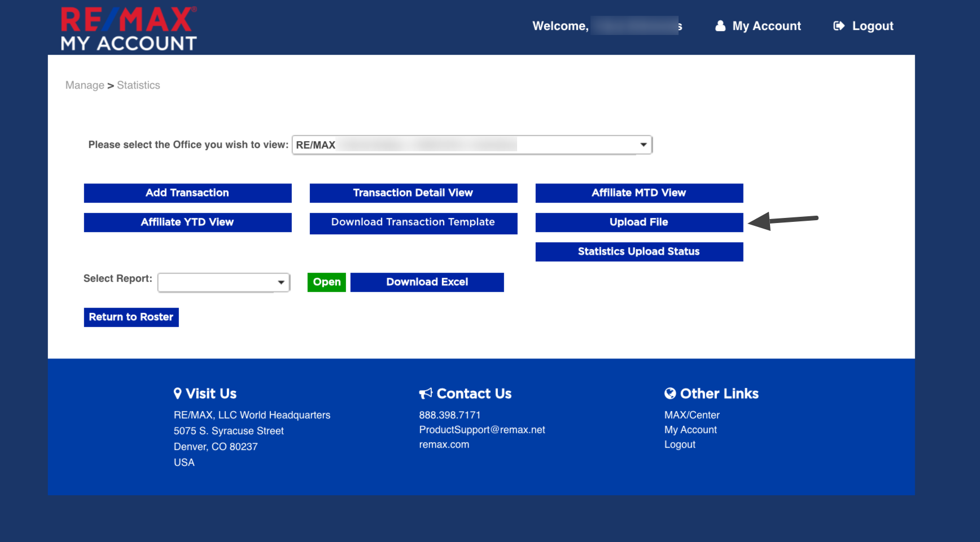Click 'Denver, CO 80237' text

click(x=216, y=447)
